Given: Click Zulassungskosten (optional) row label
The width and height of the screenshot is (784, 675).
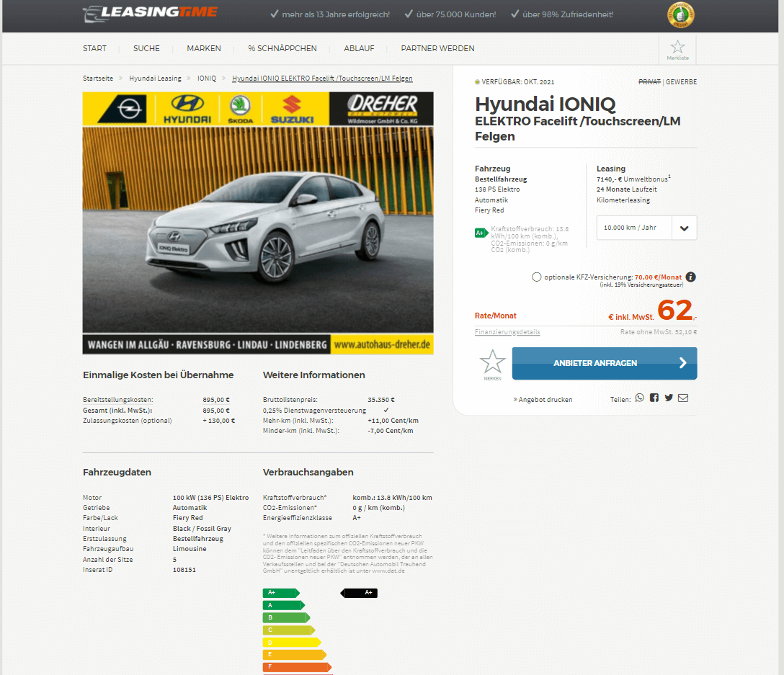Looking at the screenshot, I should coord(127,421).
